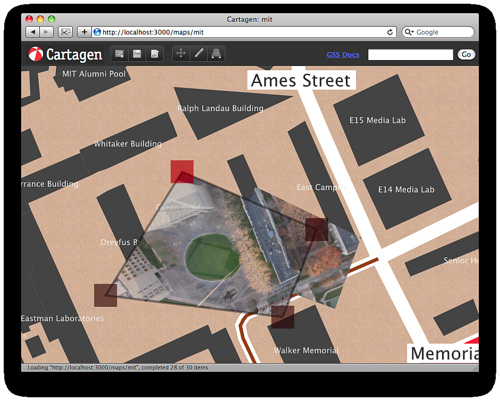The height and width of the screenshot is (401, 500).
Task: Open the browser bookmarks icon
Action: pyautogui.click(x=65, y=32)
